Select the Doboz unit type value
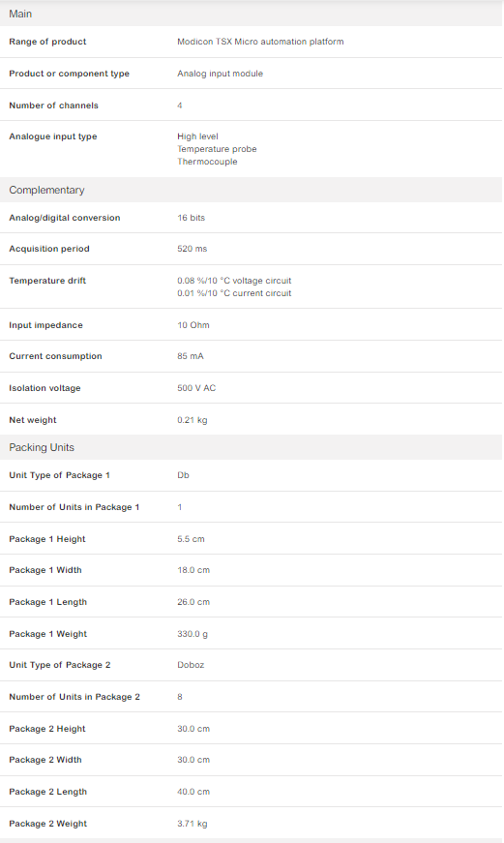Screen dimensions: 504x843 [x=191, y=665]
